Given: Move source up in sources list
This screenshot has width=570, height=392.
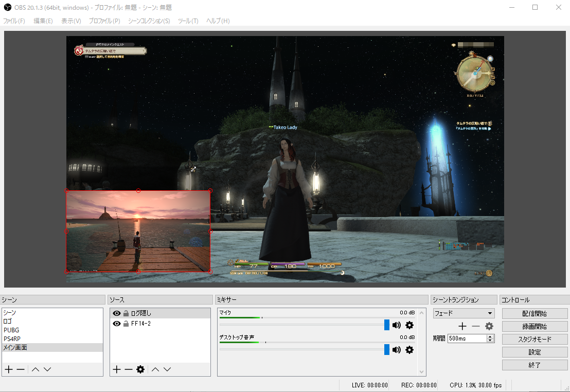Looking at the screenshot, I should [x=155, y=369].
